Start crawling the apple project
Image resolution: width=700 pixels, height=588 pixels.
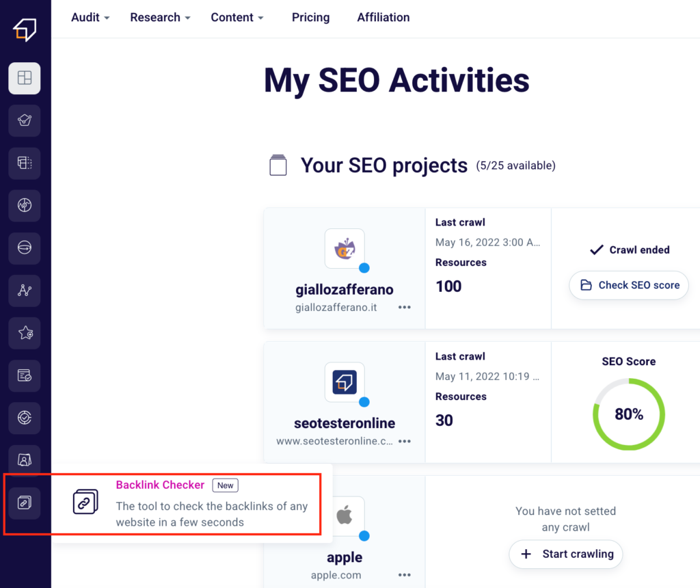click(565, 554)
